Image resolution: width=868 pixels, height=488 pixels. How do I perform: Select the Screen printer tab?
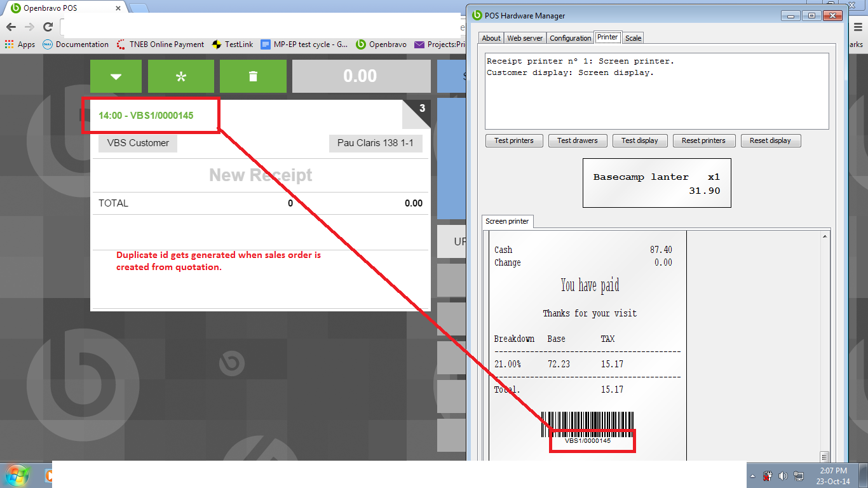coord(507,221)
